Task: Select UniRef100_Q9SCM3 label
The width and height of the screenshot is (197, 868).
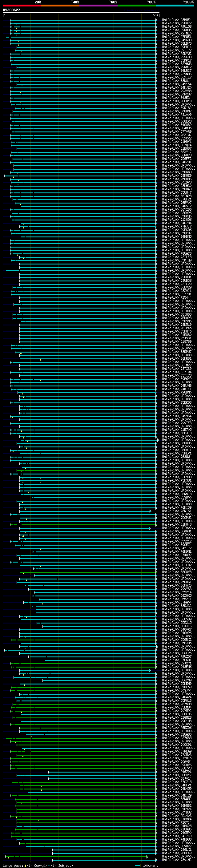Action: [177, 57]
